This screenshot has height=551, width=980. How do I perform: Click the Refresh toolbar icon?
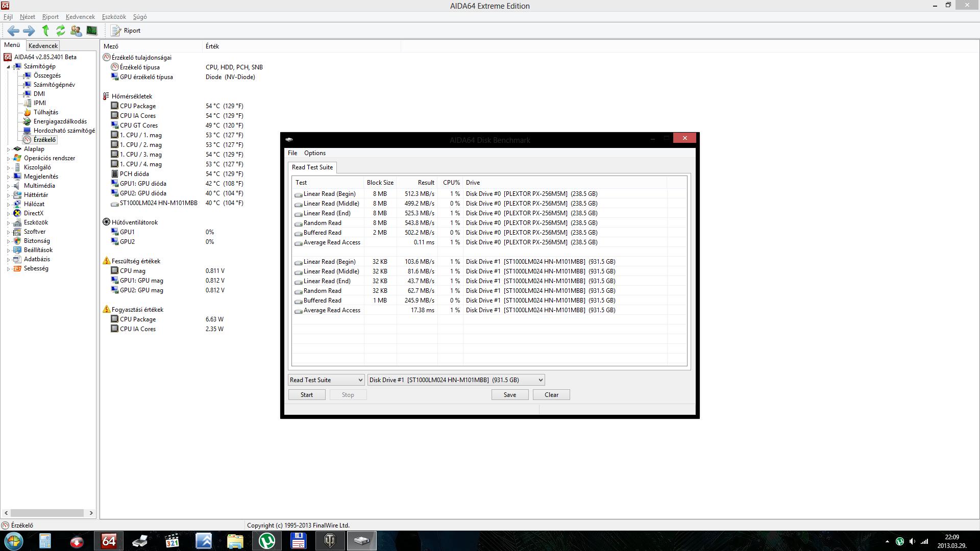coord(61,31)
